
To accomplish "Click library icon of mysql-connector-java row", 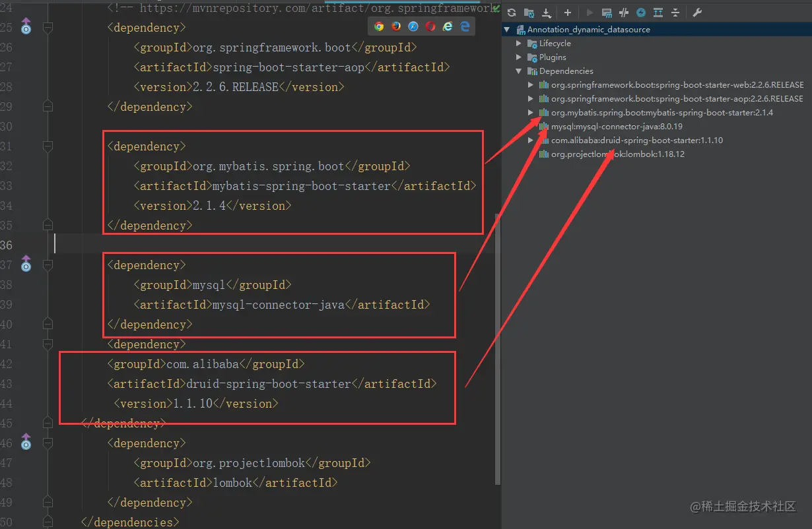I will point(544,127).
